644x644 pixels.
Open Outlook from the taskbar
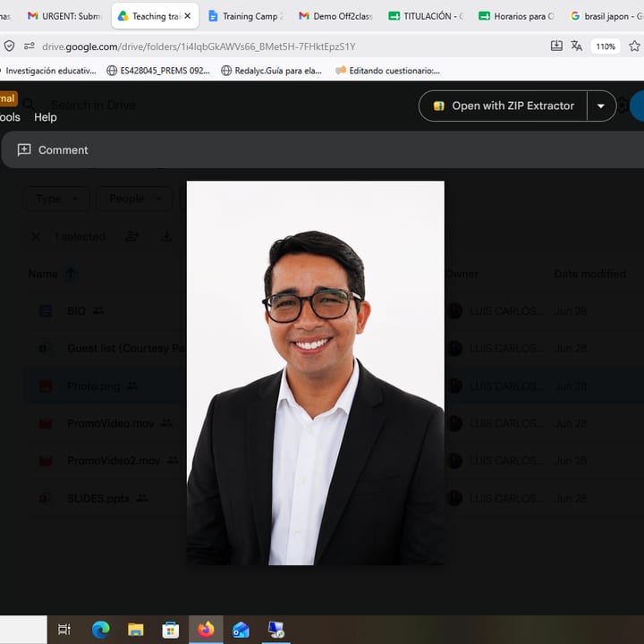coord(241,629)
